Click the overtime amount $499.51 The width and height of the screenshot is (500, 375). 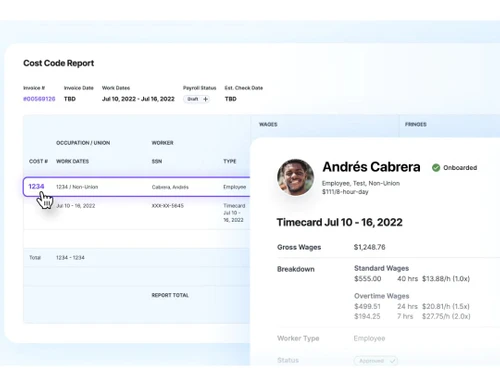(367, 306)
